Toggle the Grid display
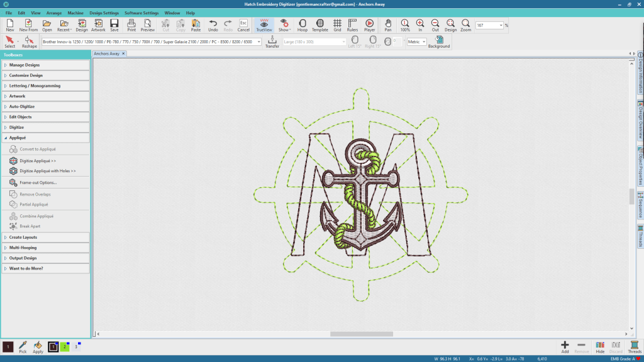 coord(337,25)
